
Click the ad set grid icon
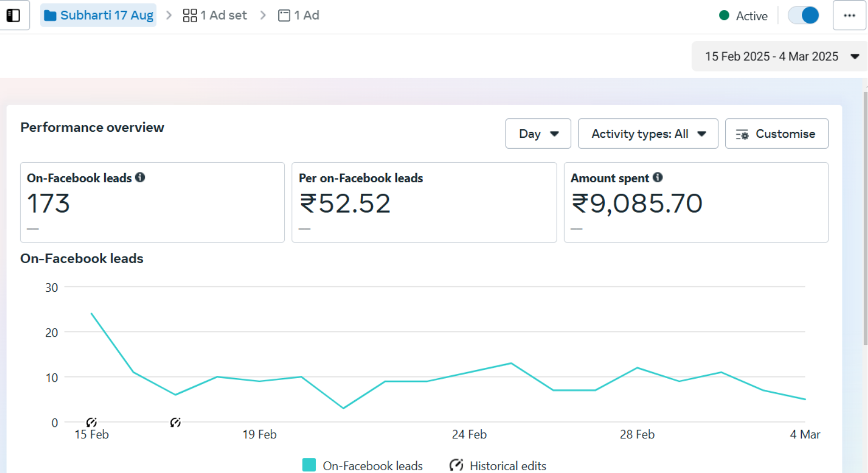tap(190, 15)
